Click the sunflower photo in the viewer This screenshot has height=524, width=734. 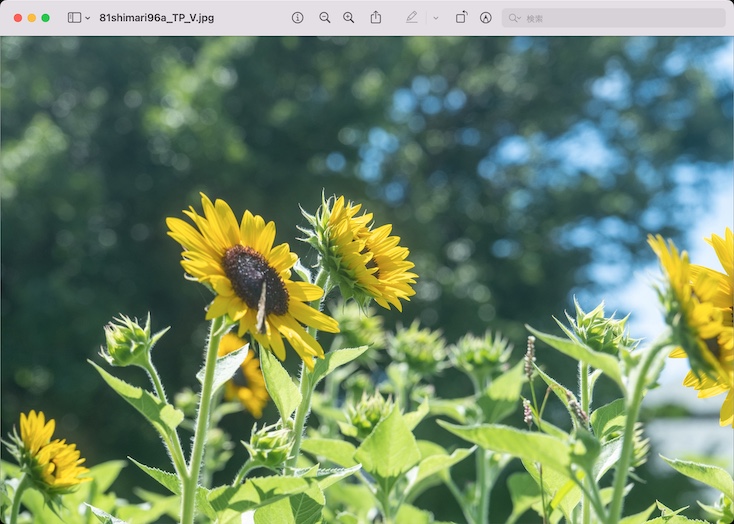pyautogui.click(x=367, y=280)
